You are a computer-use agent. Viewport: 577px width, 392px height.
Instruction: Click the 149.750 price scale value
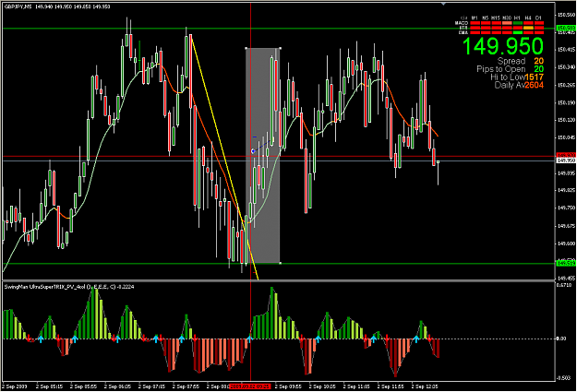click(567, 208)
